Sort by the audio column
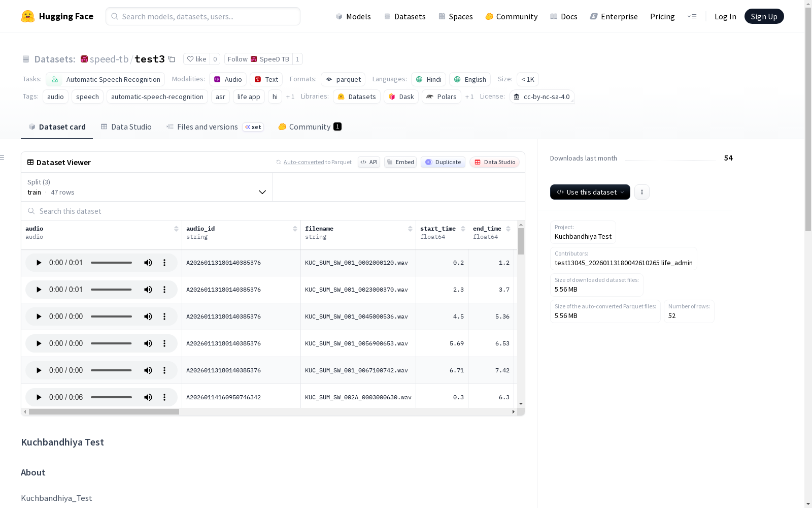The width and height of the screenshot is (812, 508). pos(176,229)
